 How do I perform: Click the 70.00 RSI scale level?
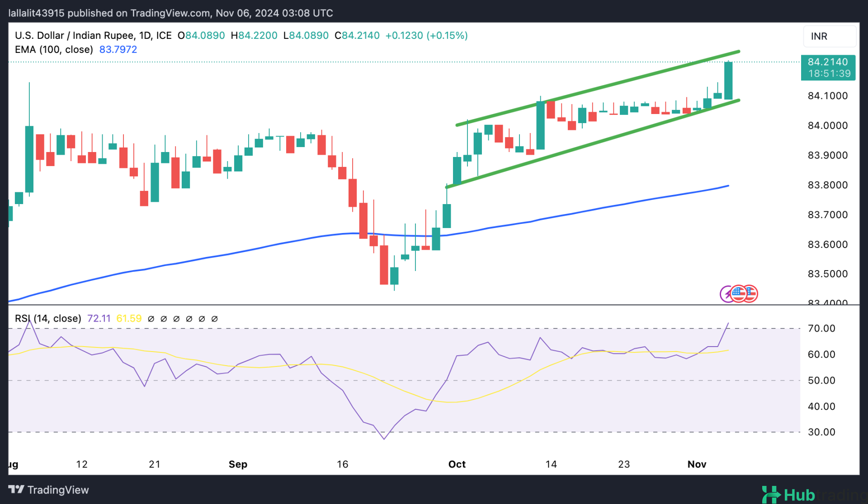click(821, 328)
